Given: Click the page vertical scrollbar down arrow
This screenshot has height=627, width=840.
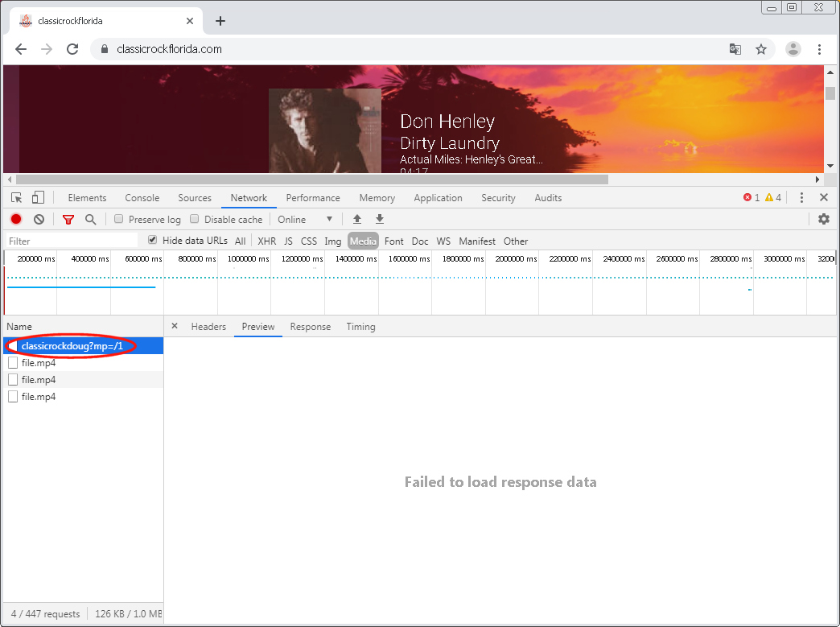Looking at the screenshot, I should click(830, 166).
